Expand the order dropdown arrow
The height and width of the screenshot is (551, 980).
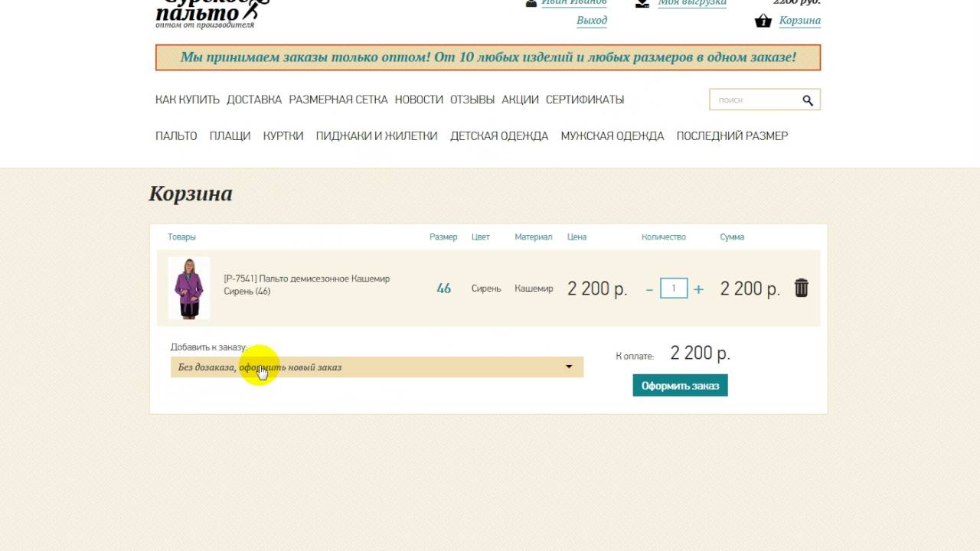569,367
